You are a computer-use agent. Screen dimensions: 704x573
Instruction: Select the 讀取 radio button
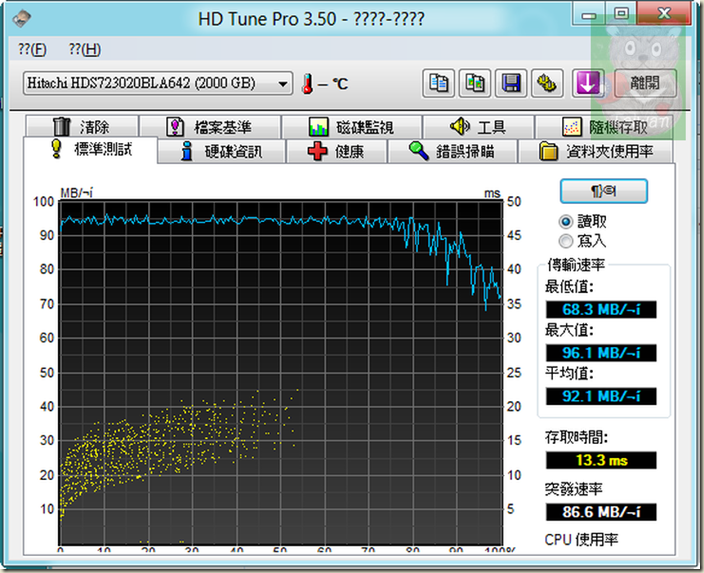point(566,222)
